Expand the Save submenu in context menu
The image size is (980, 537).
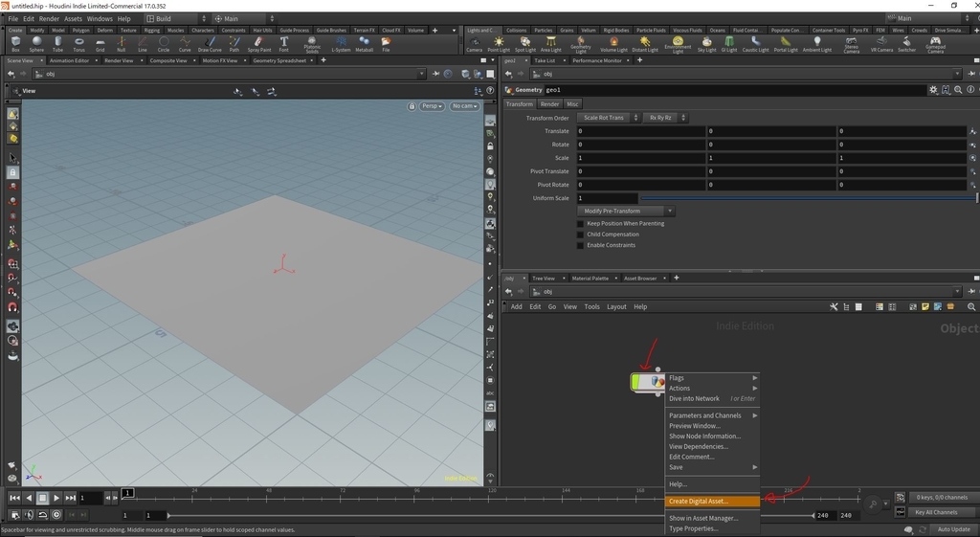click(x=712, y=467)
